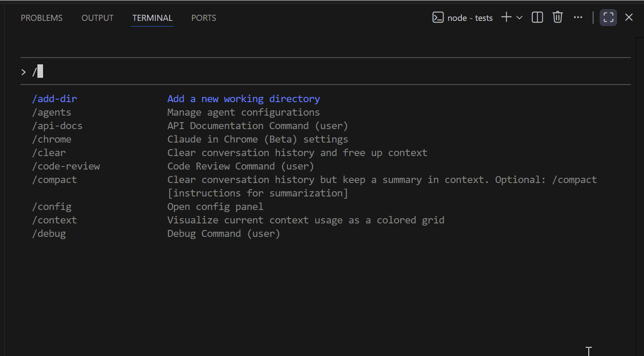
Task: Click the 'node - tests' terminal label
Action: click(x=470, y=18)
